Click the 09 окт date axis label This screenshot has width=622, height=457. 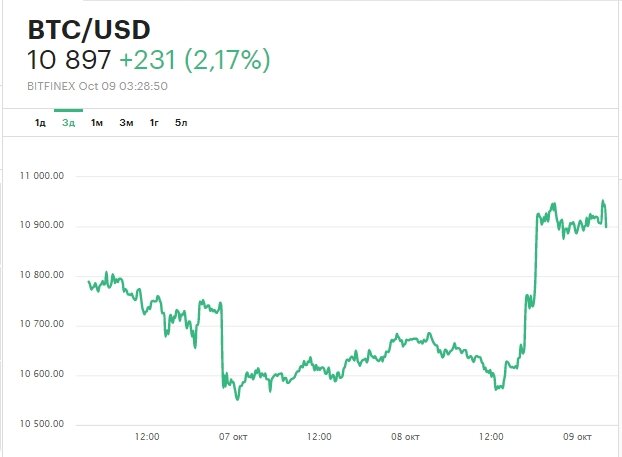coord(578,437)
